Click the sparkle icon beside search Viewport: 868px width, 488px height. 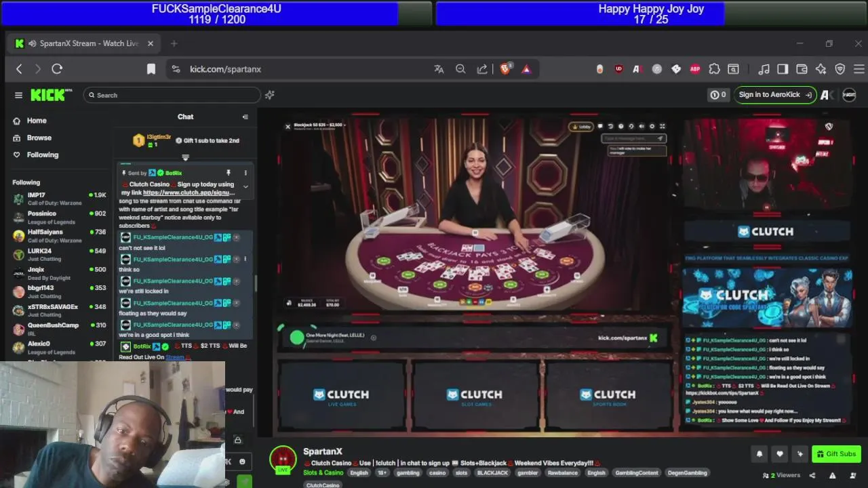(x=270, y=95)
